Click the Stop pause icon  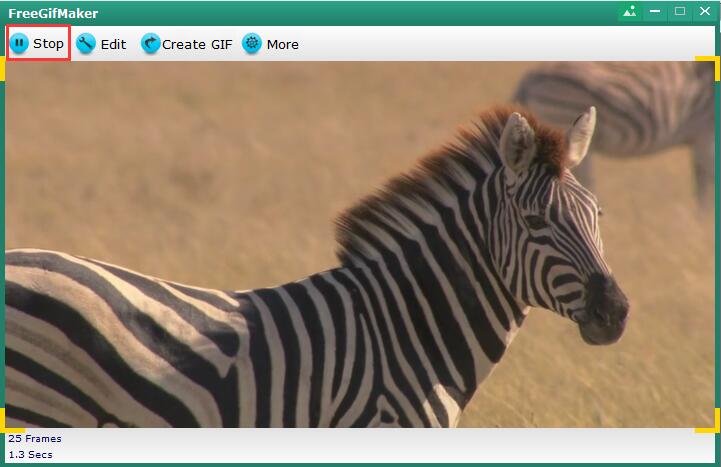click(x=19, y=43)
